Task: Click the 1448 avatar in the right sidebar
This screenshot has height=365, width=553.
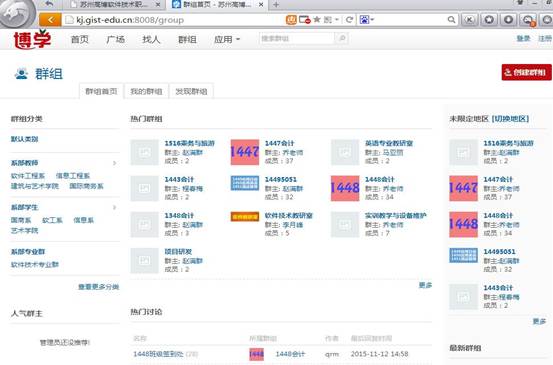Action: pyautogui.click(x=463, y=224)
